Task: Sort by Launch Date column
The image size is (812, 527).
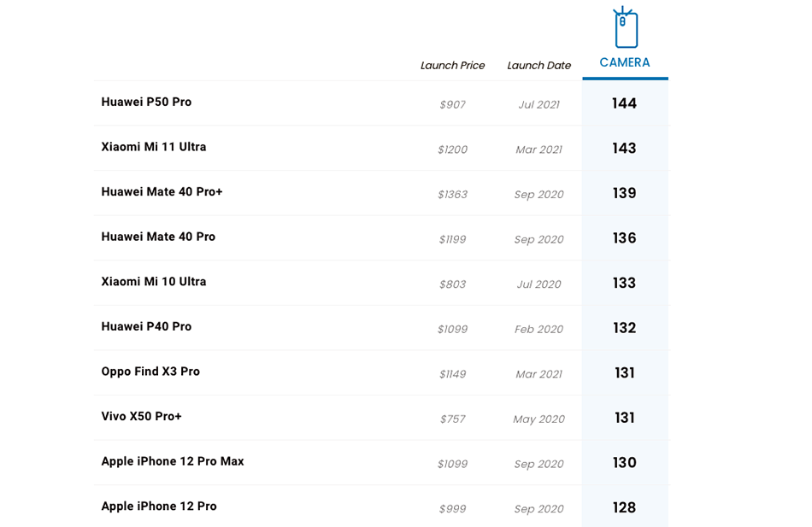Action: (538, 66)
